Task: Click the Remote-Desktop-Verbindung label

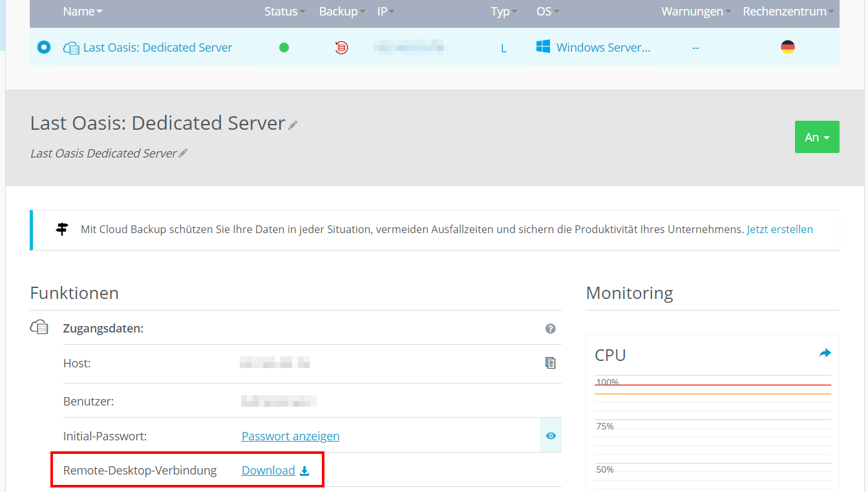Action: point(140,471)
